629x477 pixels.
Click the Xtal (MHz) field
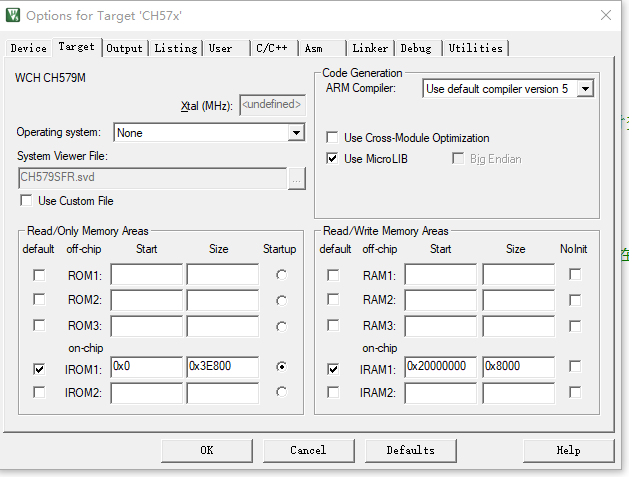click(x=272, y=105)
